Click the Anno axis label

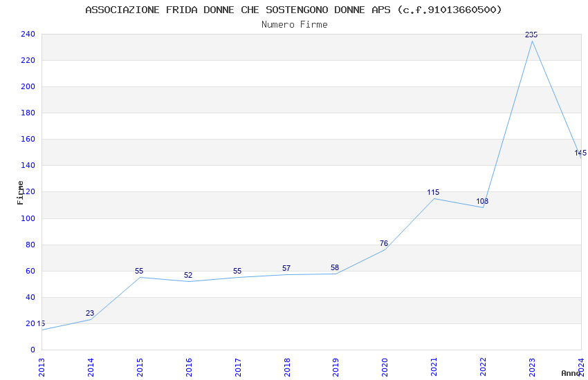coord(571,373)
